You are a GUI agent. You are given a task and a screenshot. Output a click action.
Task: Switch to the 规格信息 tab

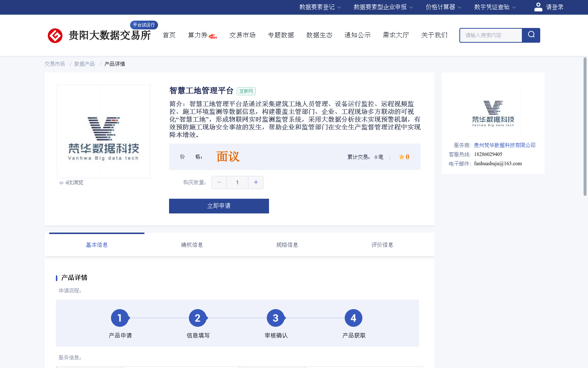(x=287, y=245)
